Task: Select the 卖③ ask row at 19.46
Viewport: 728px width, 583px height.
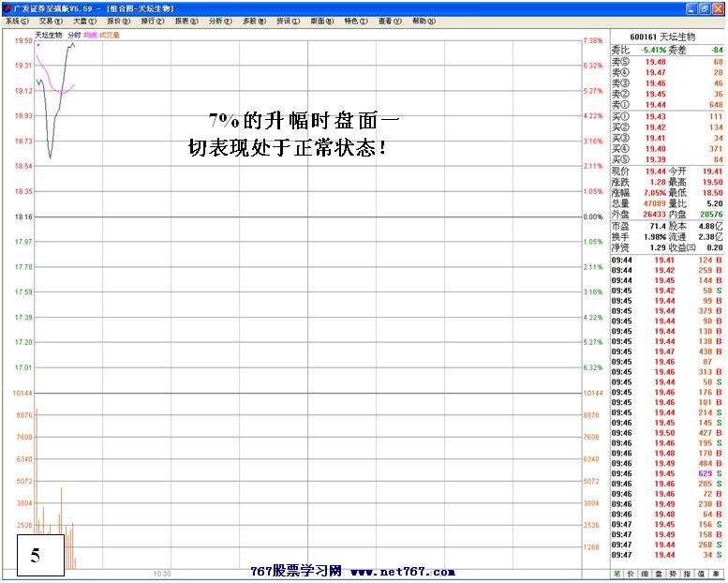Action: pos(667,83)
